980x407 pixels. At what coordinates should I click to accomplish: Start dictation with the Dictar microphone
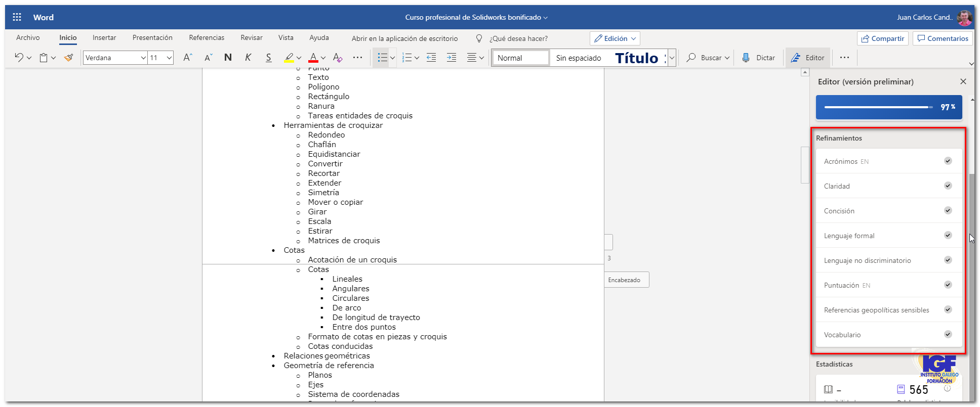pyautogui.click(x=758, y=58)
